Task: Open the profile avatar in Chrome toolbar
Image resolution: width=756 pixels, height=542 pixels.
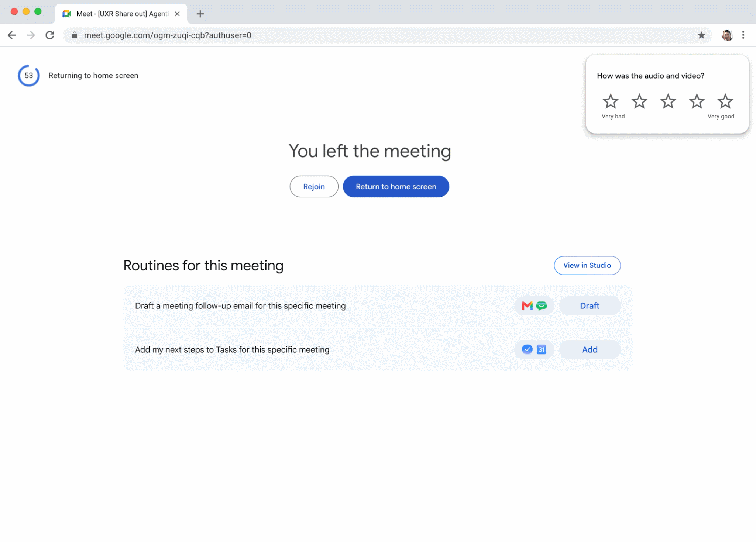Action: (727, 35)
